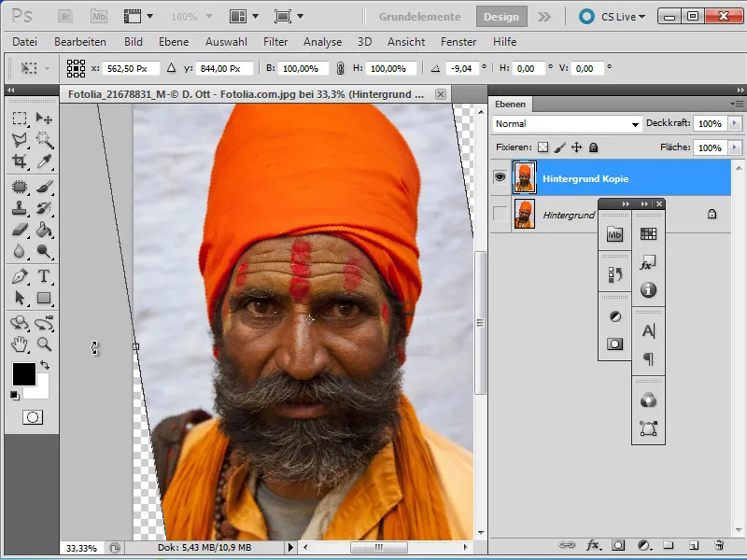Open the Normal blend mode dropdown
The image size is (747, 560).
pyautogui.click(x=565, y=123)
